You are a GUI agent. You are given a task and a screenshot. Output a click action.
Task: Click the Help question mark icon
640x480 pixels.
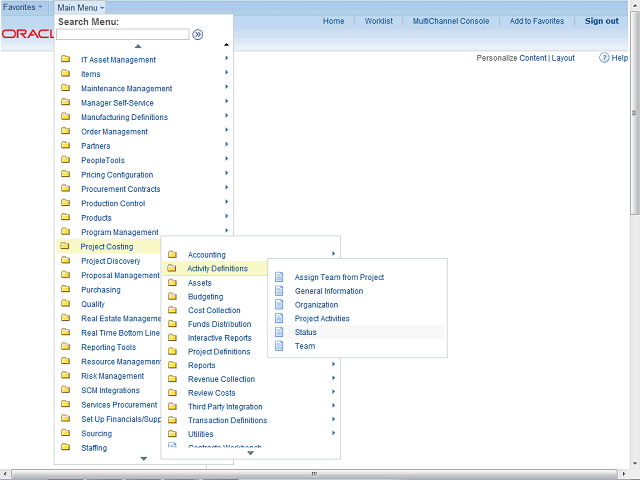pyautogui.click(x=604, y=58)
